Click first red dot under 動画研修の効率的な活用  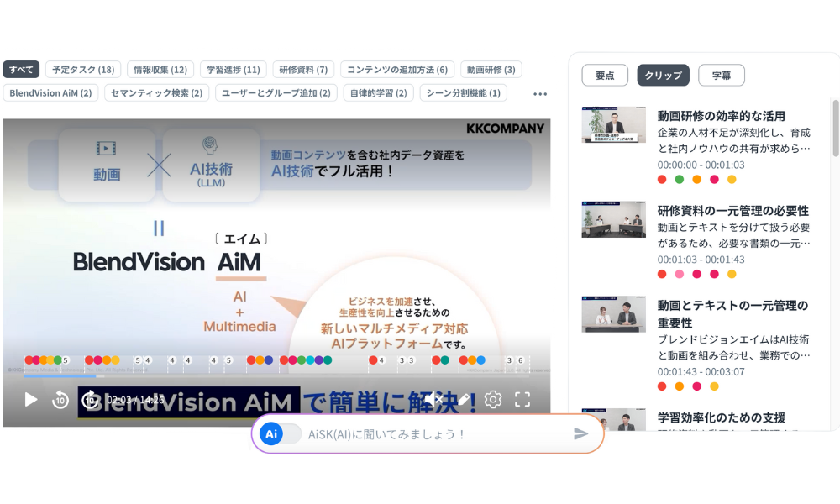[662, 180]
